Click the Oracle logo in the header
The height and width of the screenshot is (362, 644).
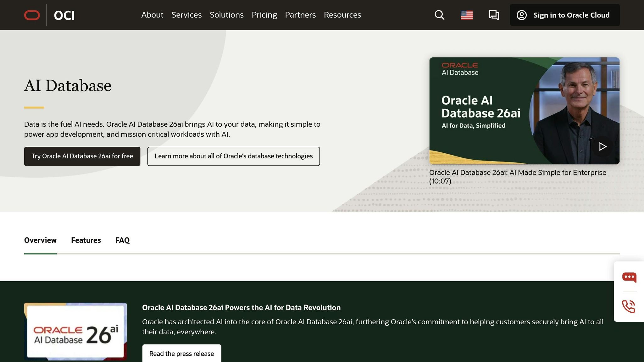click(32, 15)
